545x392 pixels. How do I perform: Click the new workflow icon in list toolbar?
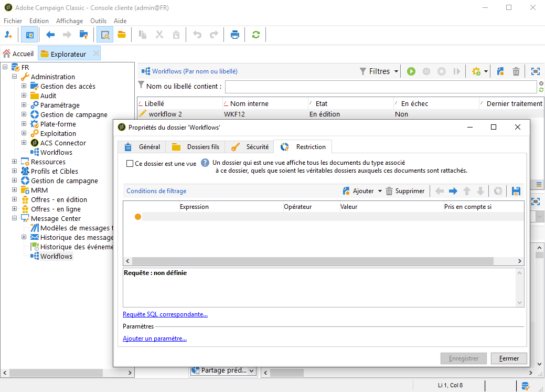(500, 71)
